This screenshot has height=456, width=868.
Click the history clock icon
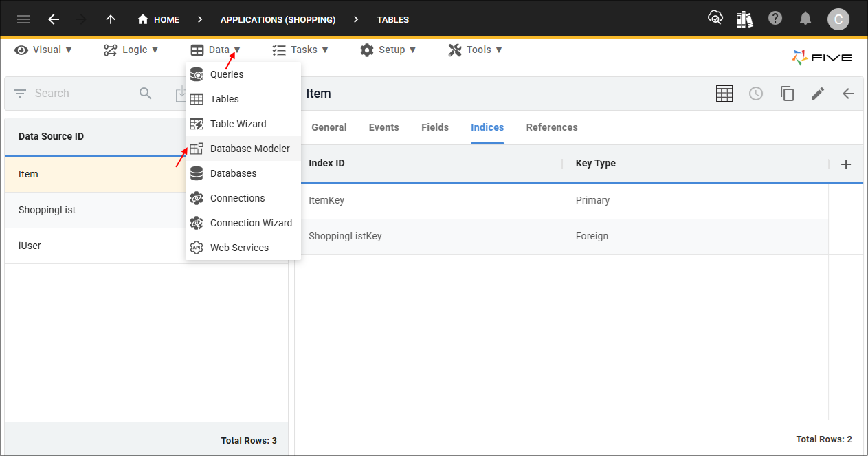[755, 93]
